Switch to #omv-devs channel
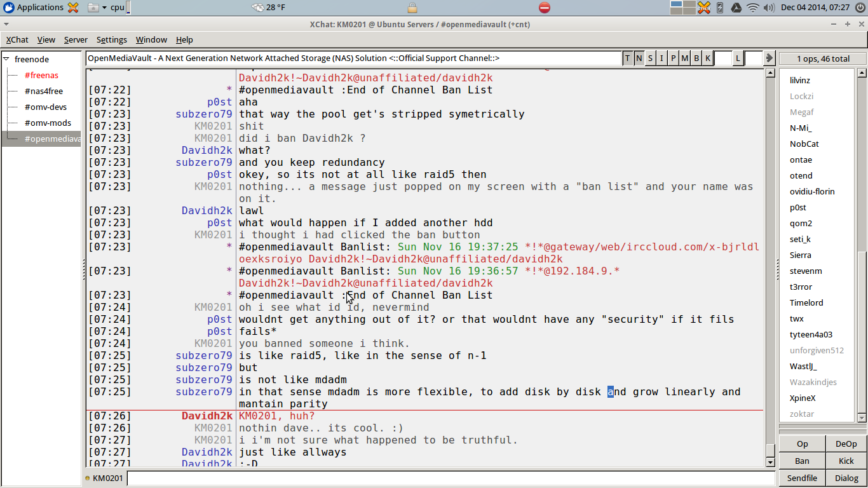The image size is (868, 488). (46, 107)
